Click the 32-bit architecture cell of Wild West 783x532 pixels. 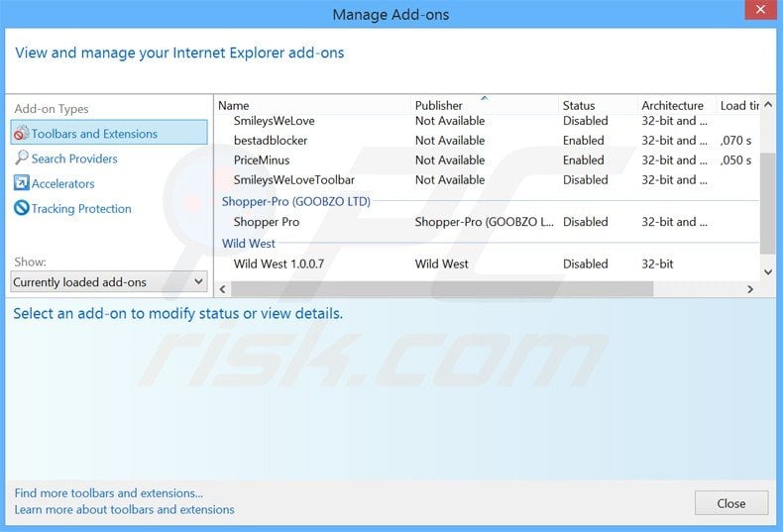pos(657,264)
